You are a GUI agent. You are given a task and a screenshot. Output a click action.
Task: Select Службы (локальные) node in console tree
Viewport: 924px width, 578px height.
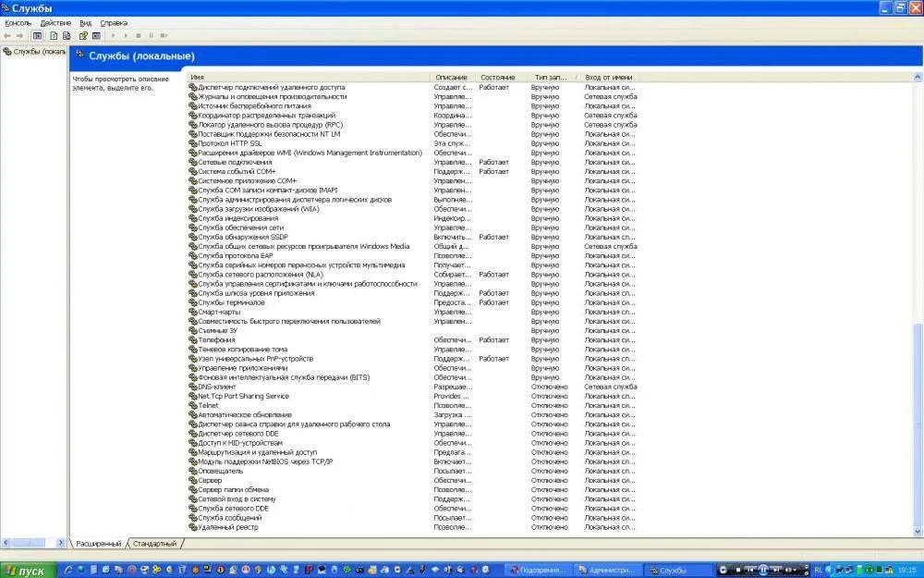pyautogui.click(x=35, y=52)
